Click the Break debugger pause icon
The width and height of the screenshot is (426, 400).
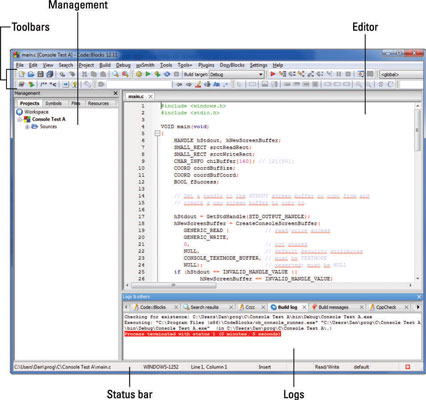point(339,74)
